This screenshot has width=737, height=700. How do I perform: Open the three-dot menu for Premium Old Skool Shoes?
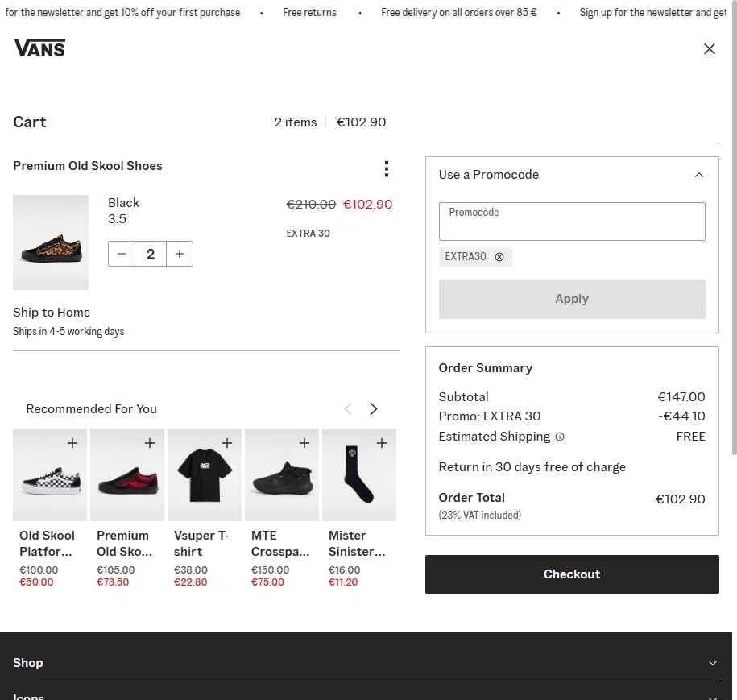[x=387, y=169]
